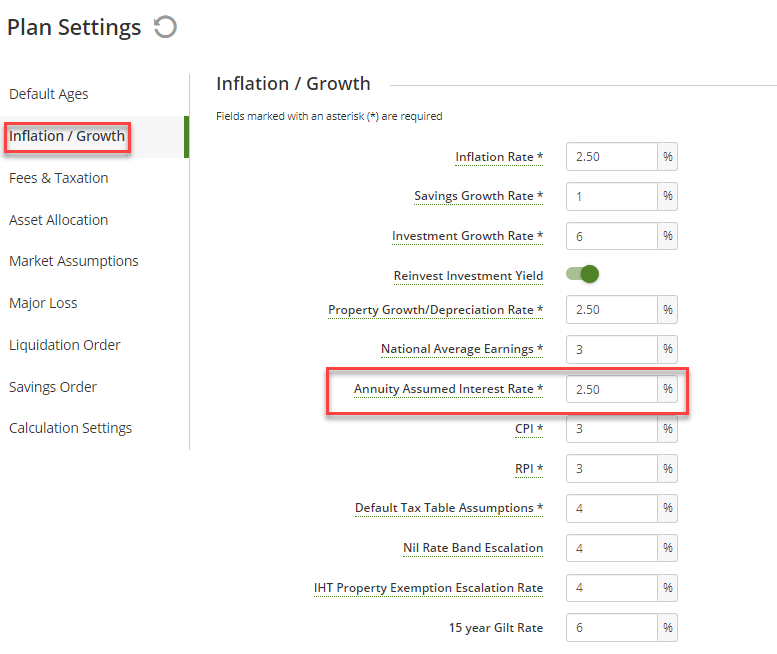
Task: Click the National Average Earnings input
Action: coord(611,349)
